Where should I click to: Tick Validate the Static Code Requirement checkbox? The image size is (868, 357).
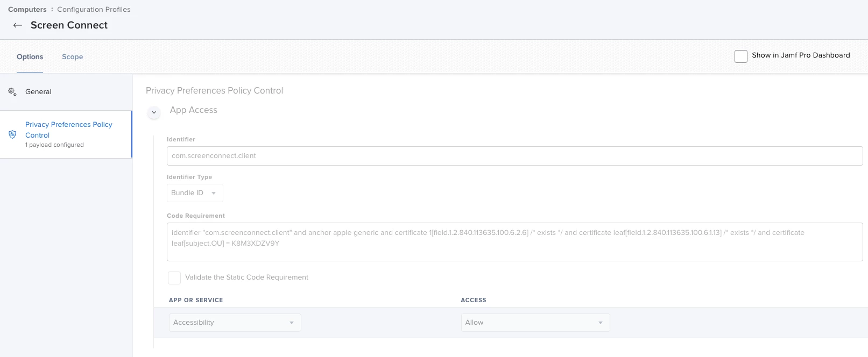coord(174,277)
